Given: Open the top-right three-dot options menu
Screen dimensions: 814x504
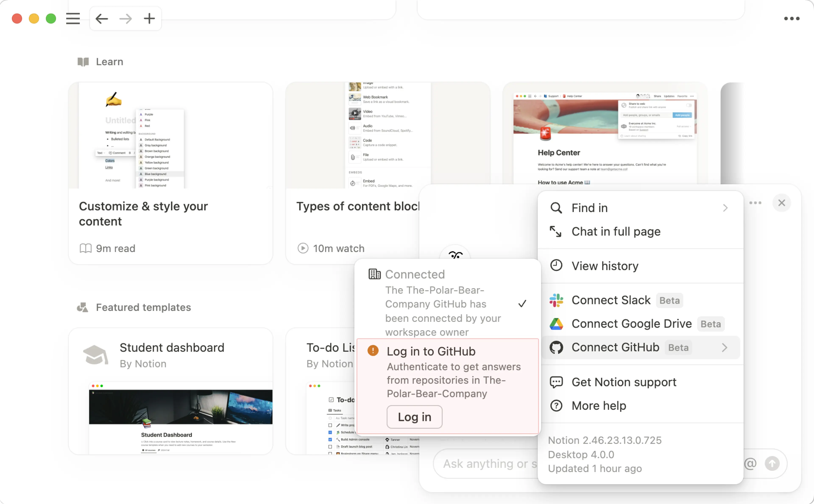Looking at the screenshot, I should 792,19.
